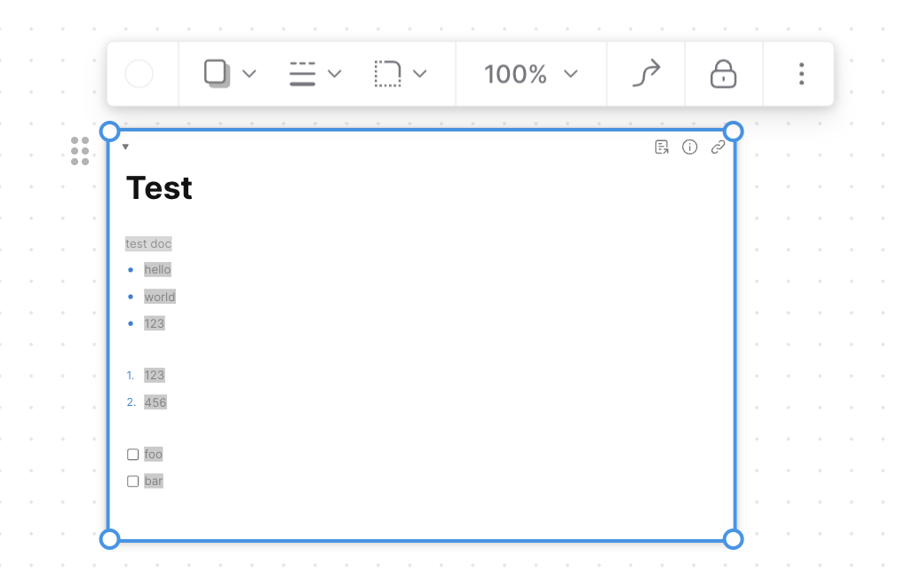Click the numbered list item "456"
The width and height of the screenshot is (906, 588).
point(155,402)
